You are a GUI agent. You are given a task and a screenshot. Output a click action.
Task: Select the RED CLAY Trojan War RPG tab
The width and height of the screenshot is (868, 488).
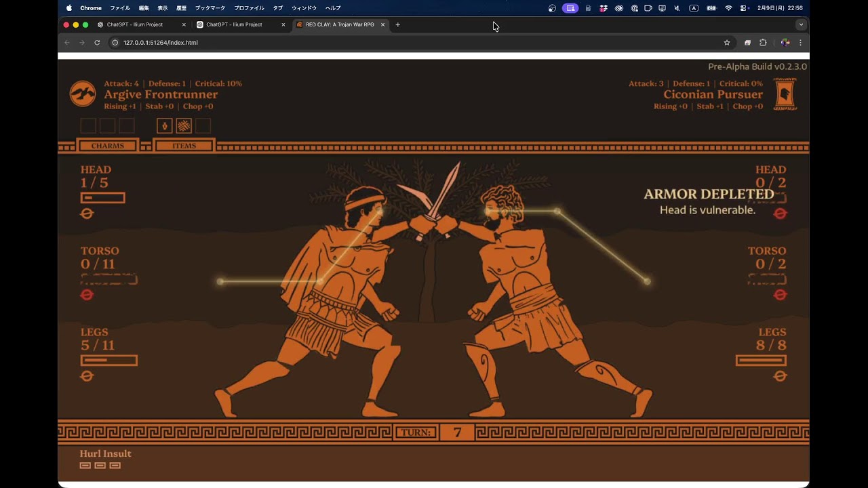tap(339, 24)
